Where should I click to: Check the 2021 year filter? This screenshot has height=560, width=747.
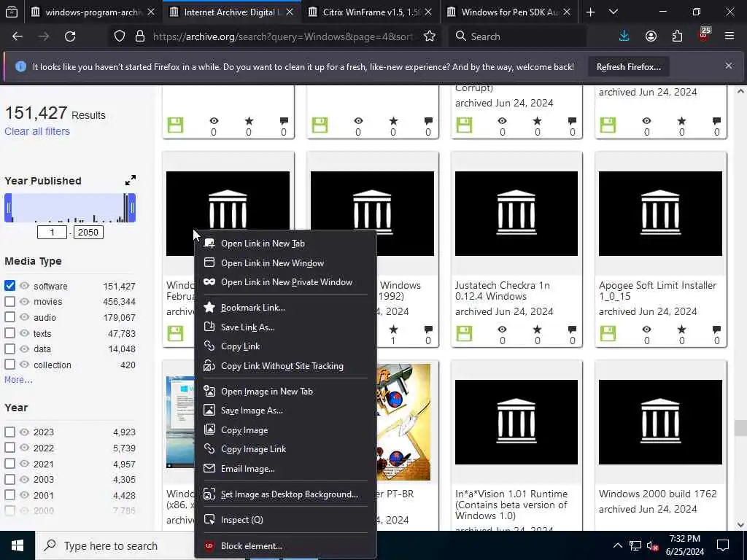[x=9, y=464]
